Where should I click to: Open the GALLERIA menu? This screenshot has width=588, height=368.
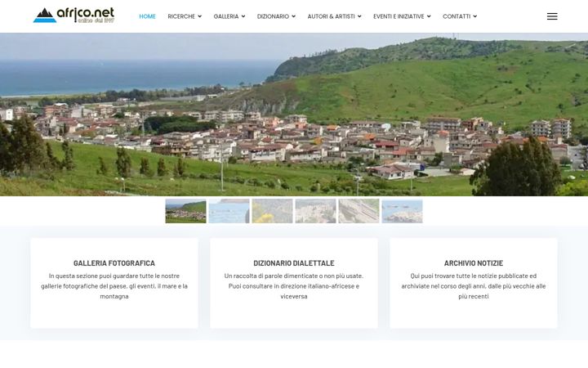tap(225, 16)
